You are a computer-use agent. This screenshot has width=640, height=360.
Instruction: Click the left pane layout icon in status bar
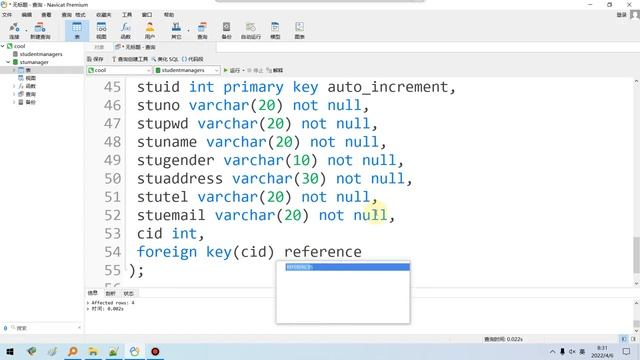click(624, 339)
